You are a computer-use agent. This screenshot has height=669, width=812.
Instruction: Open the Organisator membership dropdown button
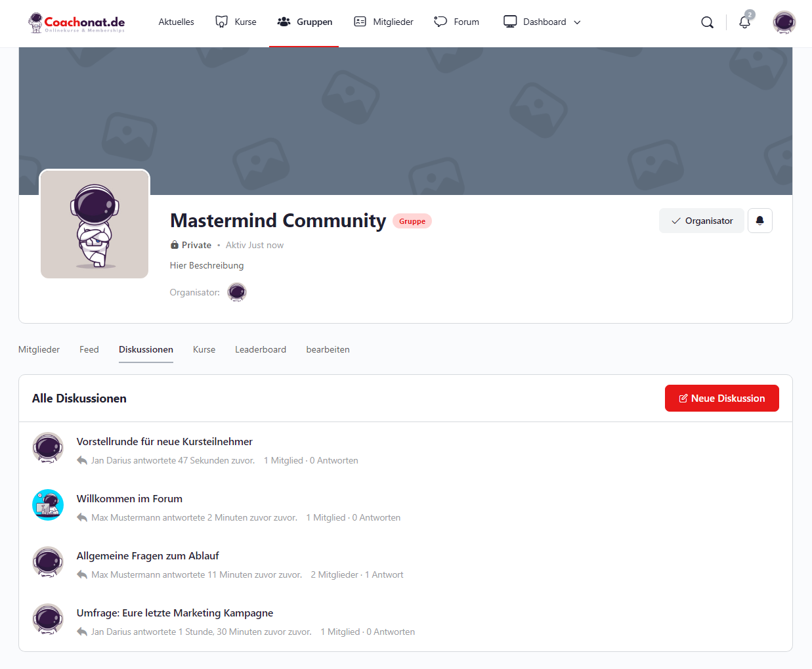(701, 221)
